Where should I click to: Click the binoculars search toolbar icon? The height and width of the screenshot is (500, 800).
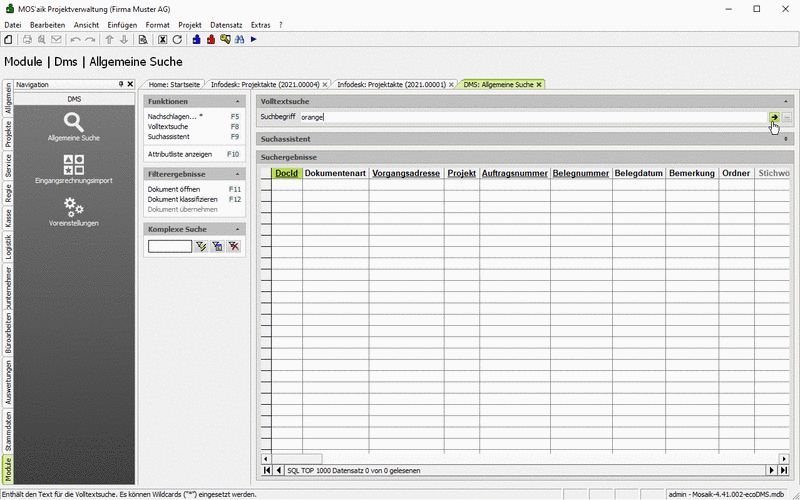click(x=239, y=39)
